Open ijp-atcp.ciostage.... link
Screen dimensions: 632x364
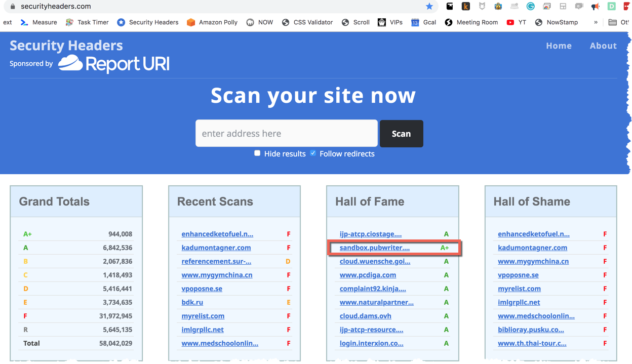point(371,234)
